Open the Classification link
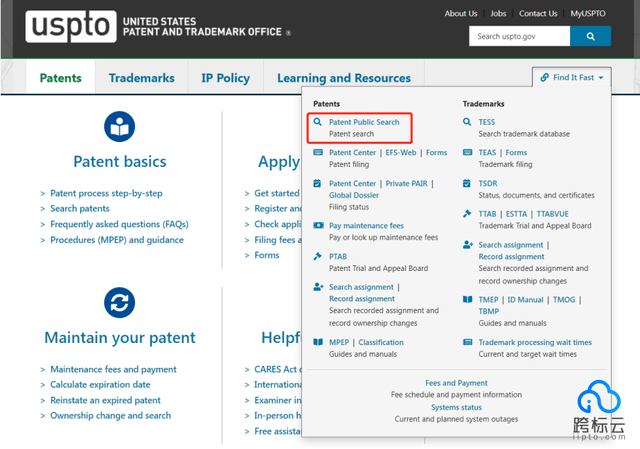The width and height of the screenshot is (640, 449). tap(381, 342)
